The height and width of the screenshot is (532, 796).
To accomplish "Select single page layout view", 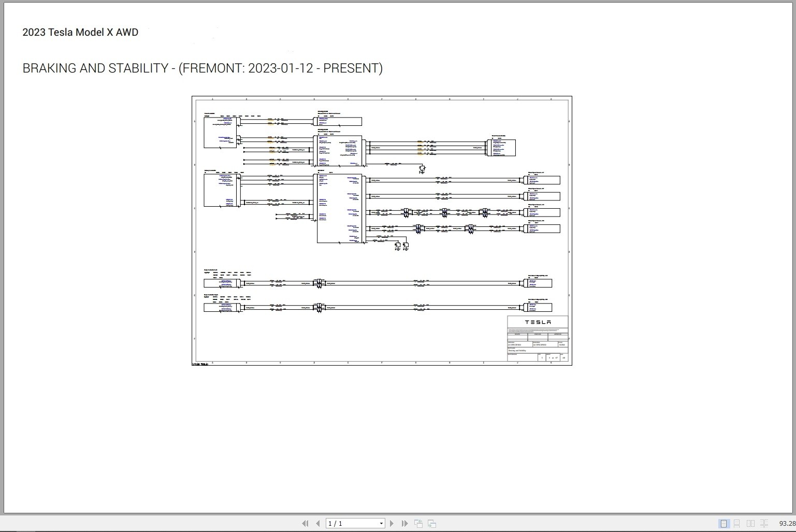I will (724, 524).
